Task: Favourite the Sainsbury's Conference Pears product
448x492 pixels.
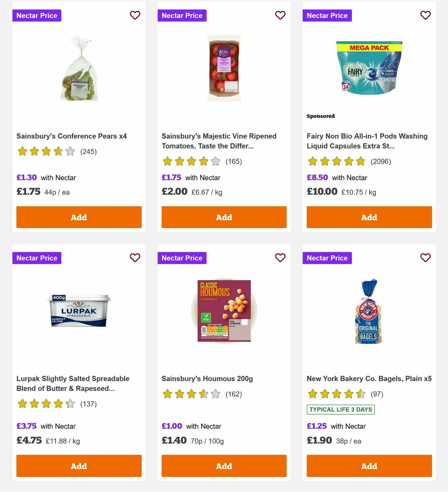Action: (135, 15)
